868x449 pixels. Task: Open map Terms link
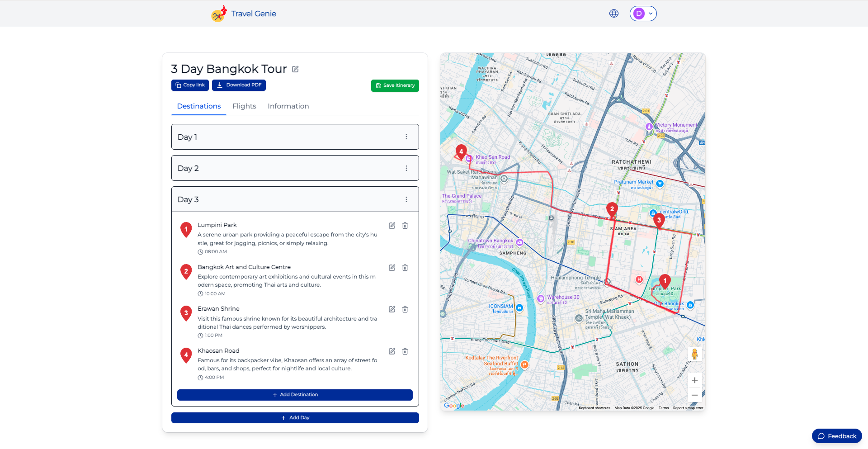[x=663, y=408]
